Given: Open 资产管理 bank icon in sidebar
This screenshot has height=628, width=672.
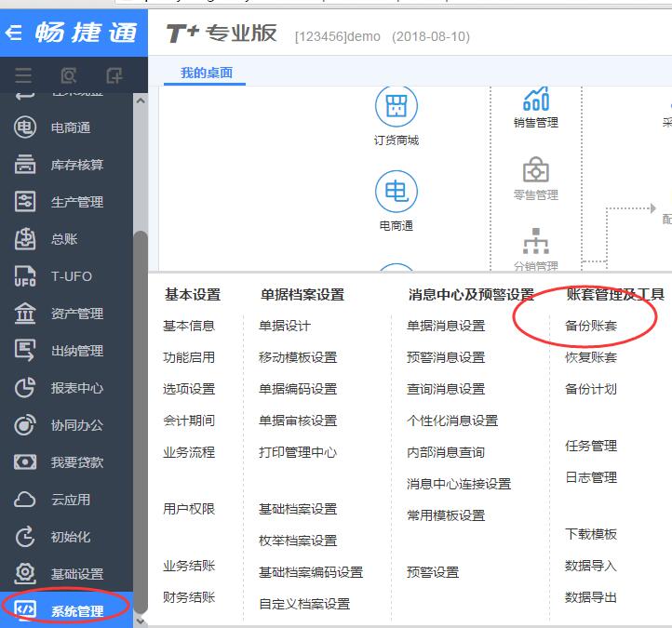Looking at the screenshot, I should click(x=24, y=314).
